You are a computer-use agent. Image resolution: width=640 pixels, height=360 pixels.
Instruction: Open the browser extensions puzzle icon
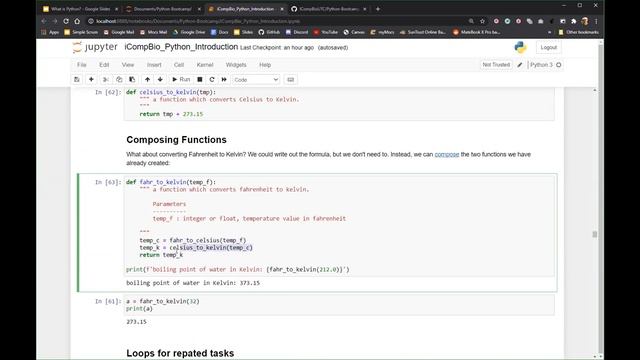(x=573, y=21)
